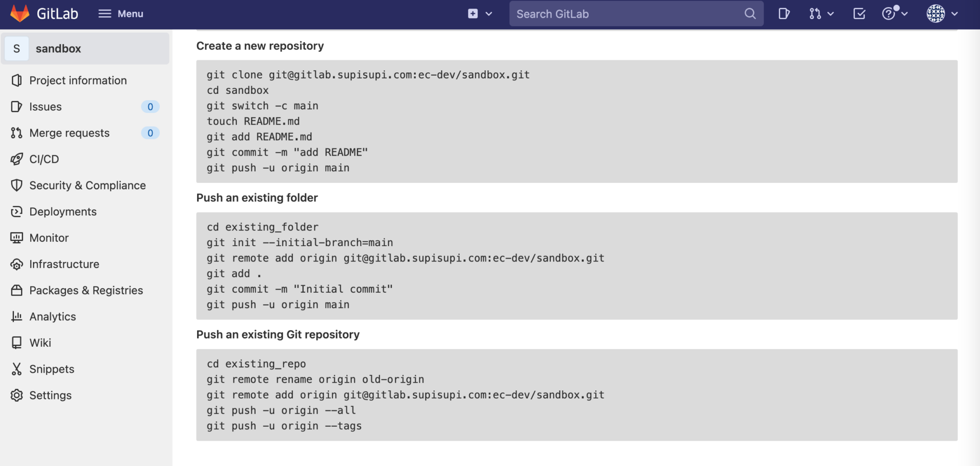Click the Search GitLab input field
This screenshot has width=980, height=466.
point(622,13)
